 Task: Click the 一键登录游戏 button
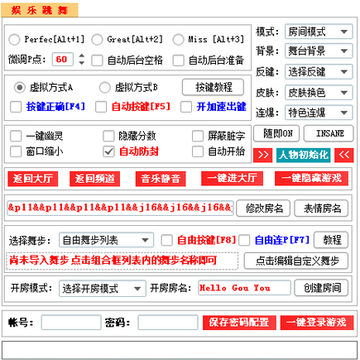[317, 323]
